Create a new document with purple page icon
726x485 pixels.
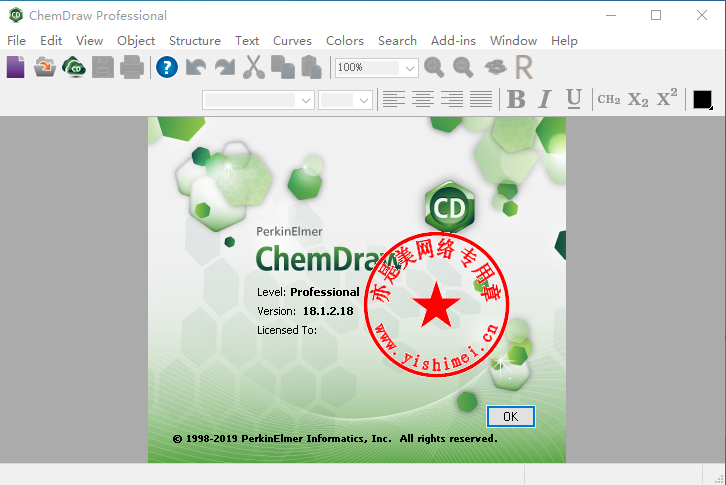(x=15, y=67)
